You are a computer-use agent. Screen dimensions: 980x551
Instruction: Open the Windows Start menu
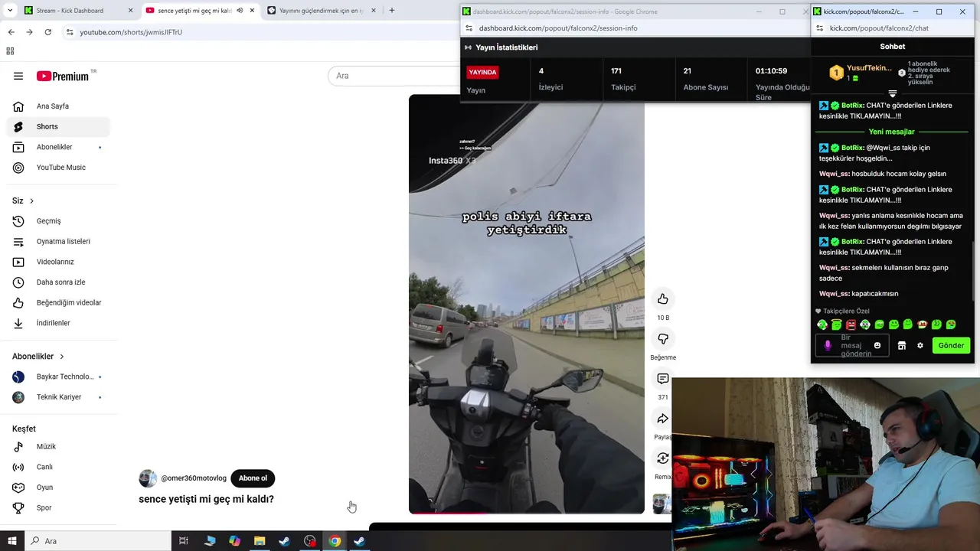(12, 541)
